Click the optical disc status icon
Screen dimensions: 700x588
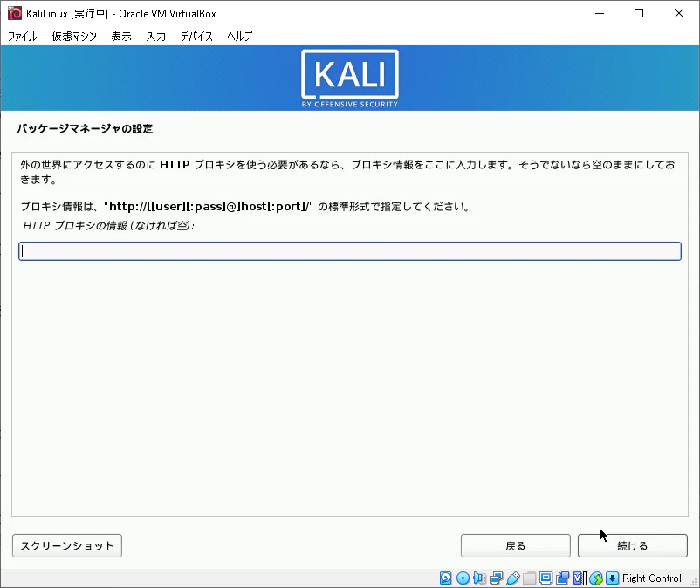click(463, 578)
